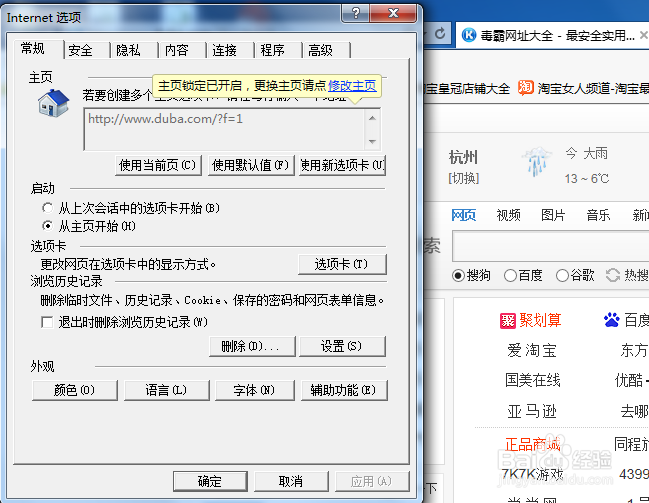The image size is (649, 503).
Task: Select 图片 search category tab
Action: (553, 215)
